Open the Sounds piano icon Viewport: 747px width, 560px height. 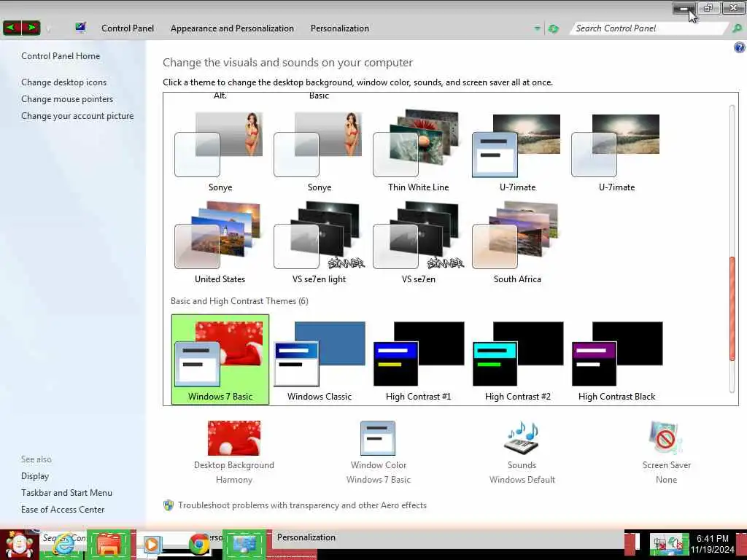tap(522, 438)
